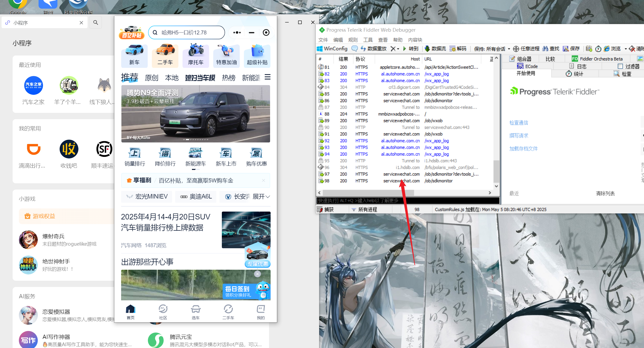The width and height of the screenshot is (644, 348).
Task: Click the session list horizontal scrollbar
Action: coord(367,193)
